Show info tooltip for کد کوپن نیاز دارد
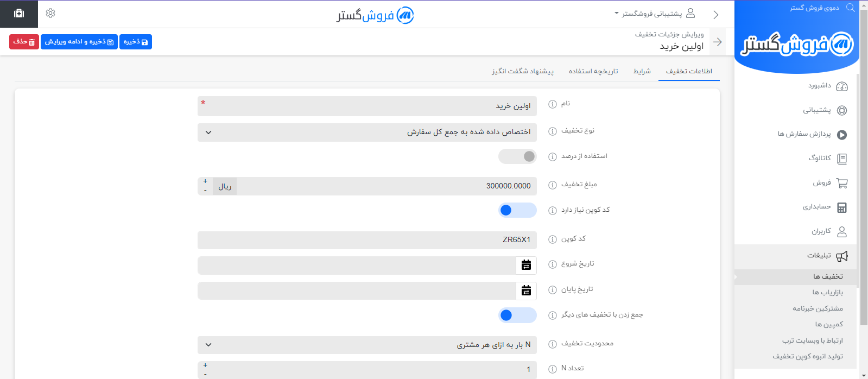The height and width of the screenshot is (379, 868). pyautogui.click(x=552, y=211)
